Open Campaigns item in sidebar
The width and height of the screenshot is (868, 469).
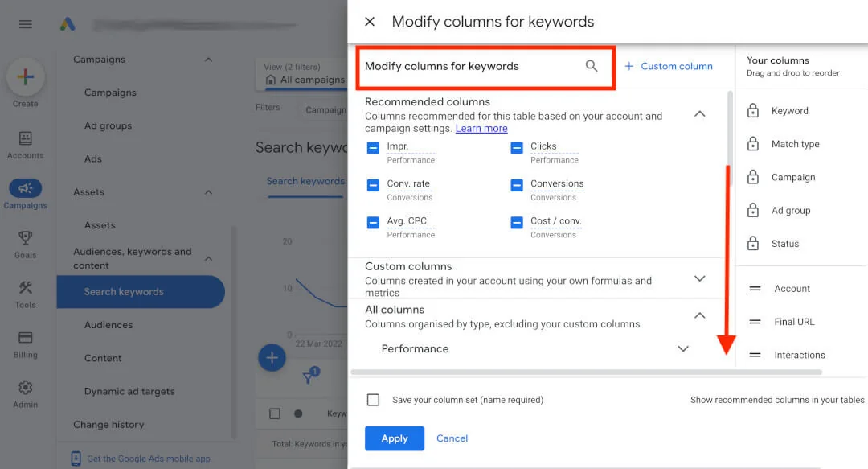click(x=110, y=93)
